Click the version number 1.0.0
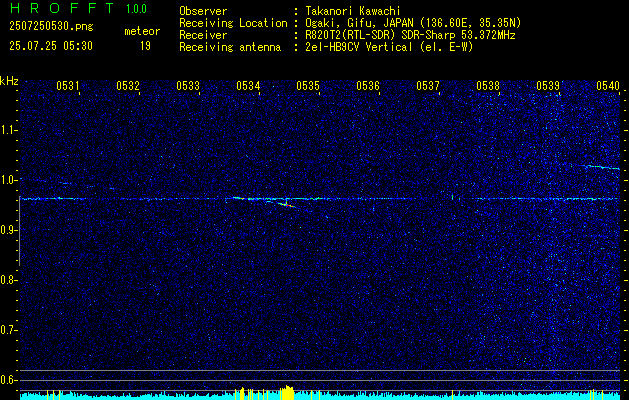The height and width of the screenshot is (400, 629). point(136,9)
